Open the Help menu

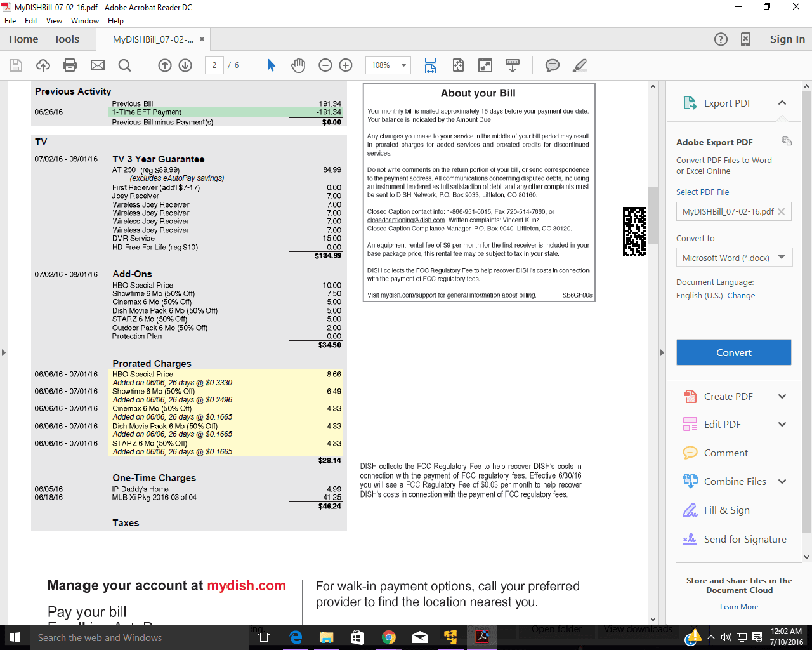(115, 21)
